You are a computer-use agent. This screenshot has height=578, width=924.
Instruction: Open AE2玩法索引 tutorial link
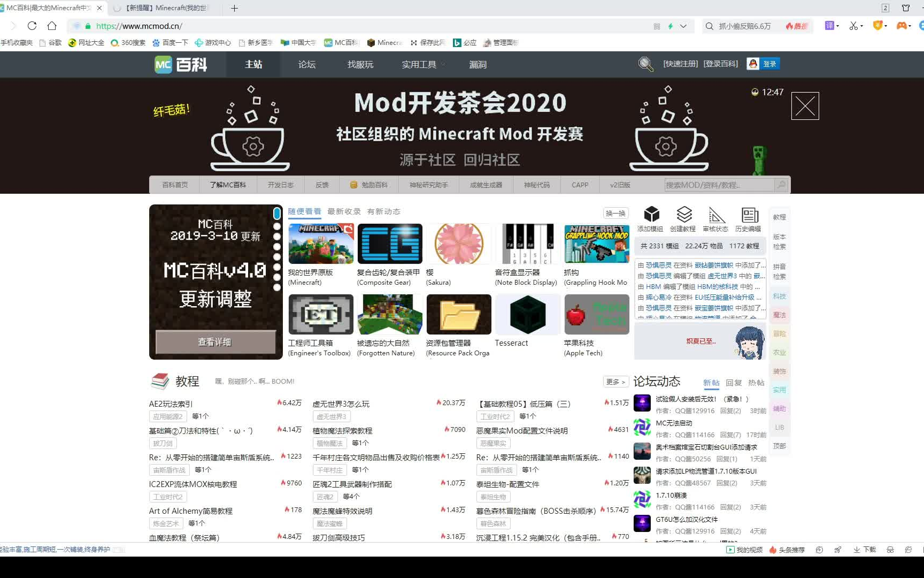171,404
